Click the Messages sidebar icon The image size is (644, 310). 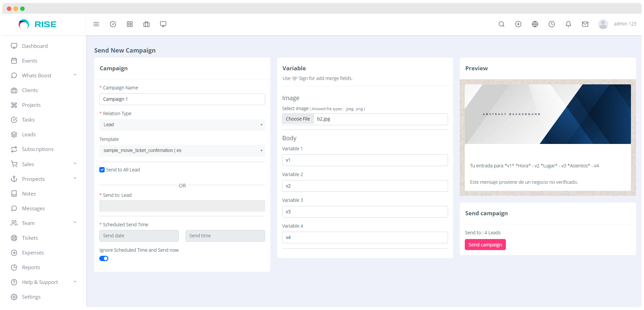click(14, 208)
